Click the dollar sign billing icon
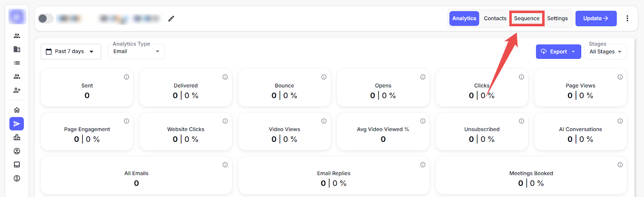644x197 pixels. 17,178
